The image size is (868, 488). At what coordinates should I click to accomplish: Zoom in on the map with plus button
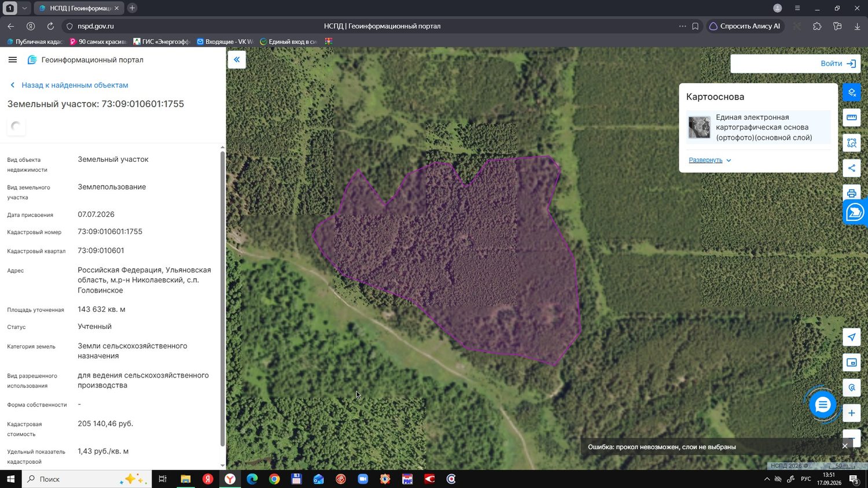852,413
